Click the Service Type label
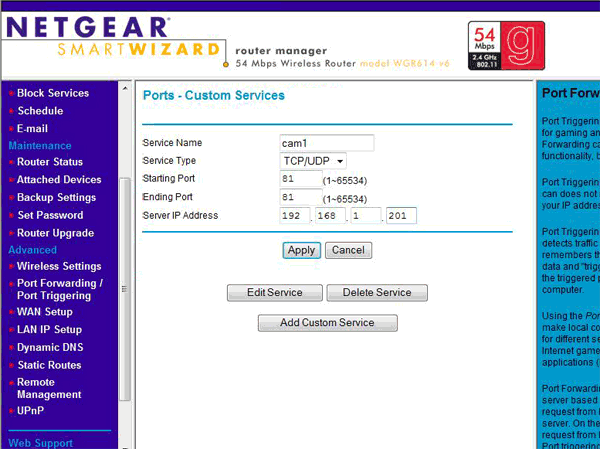The width and height of the screenshot is (600, 449). [x=169, y=161]
